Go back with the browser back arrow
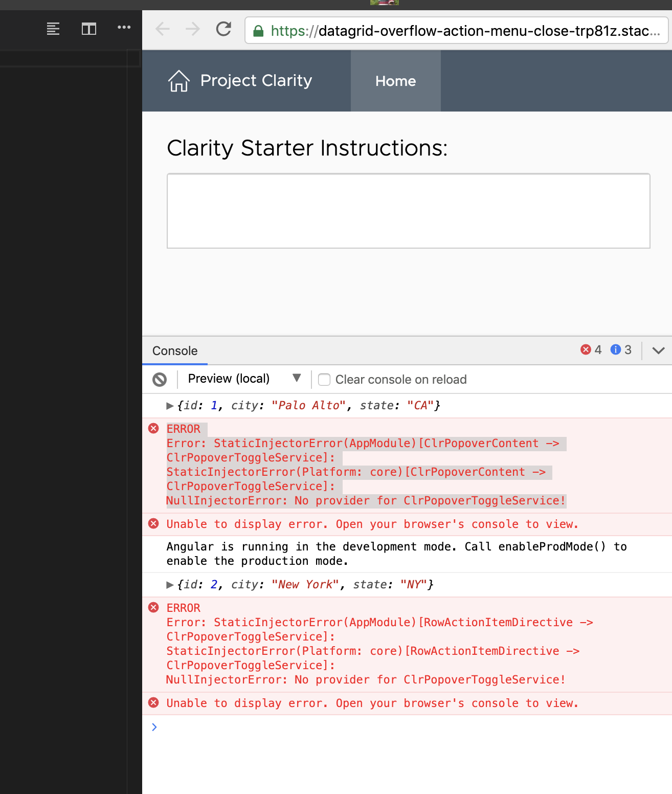The image size is (672, 794). (163, 29)
